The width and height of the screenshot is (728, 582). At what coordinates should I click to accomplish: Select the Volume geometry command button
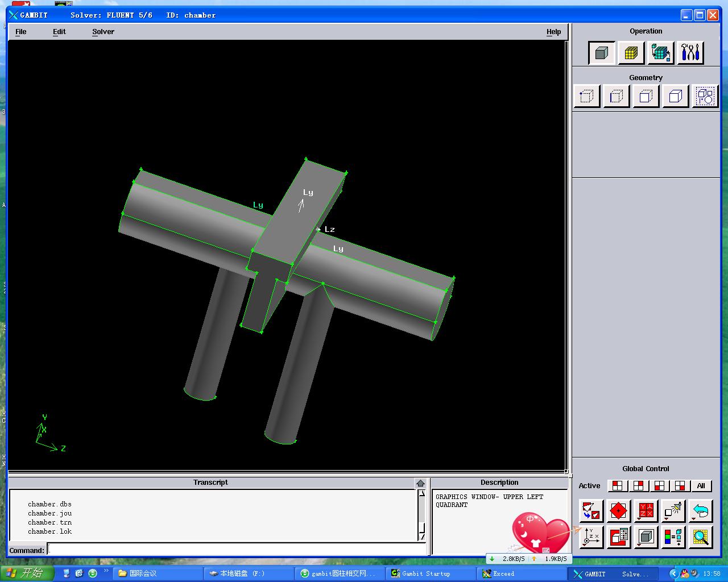pyautogui.click(x=675, y=96)
